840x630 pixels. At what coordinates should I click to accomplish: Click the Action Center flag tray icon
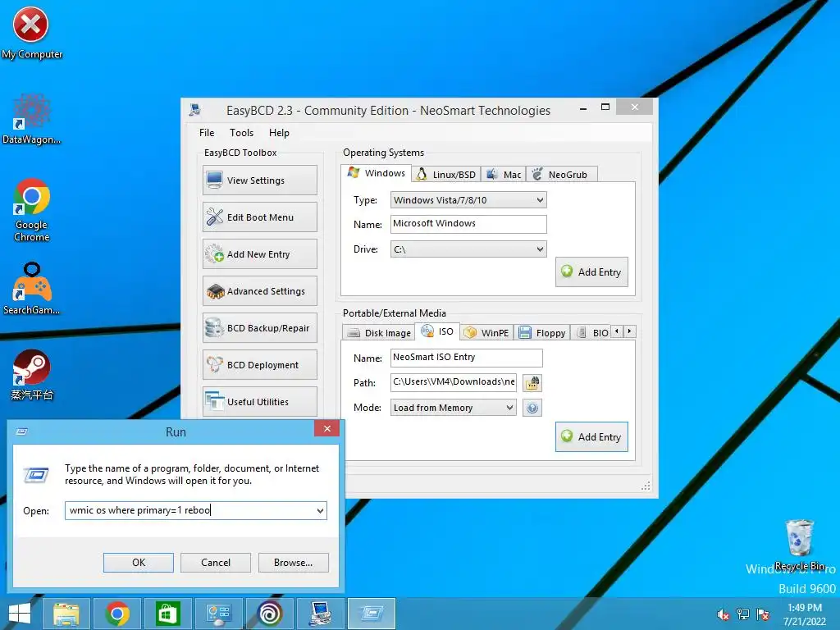click(x=763, y=614)
